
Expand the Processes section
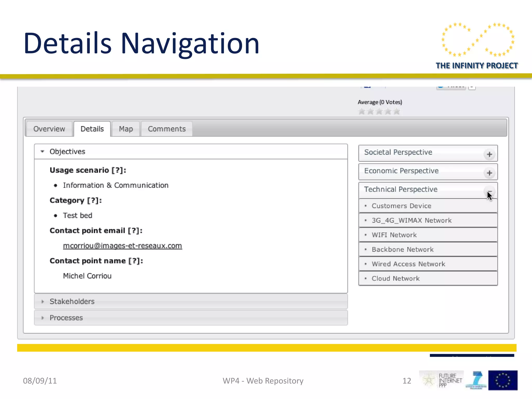click(66, 318)
